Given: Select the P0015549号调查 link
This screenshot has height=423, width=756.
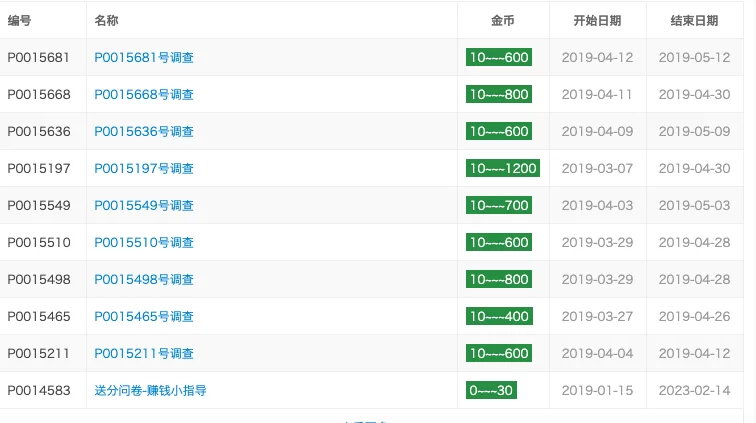Looking at the screenshot, I should click(x=144, y=206).
